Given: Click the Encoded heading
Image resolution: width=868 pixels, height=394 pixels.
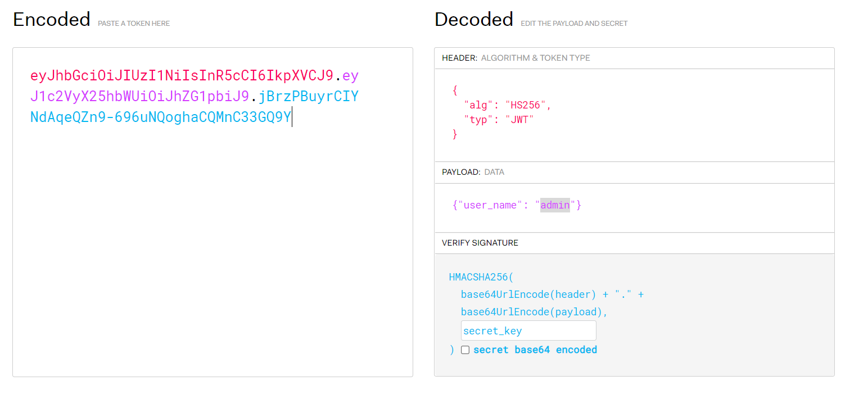Looking at the screenshot, I should (52, 20).
